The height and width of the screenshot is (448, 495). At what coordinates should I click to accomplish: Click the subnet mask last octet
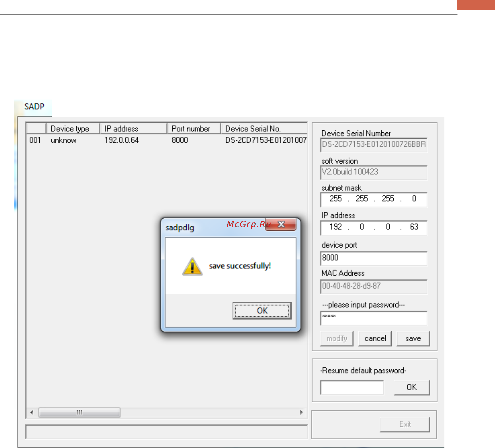414,198
